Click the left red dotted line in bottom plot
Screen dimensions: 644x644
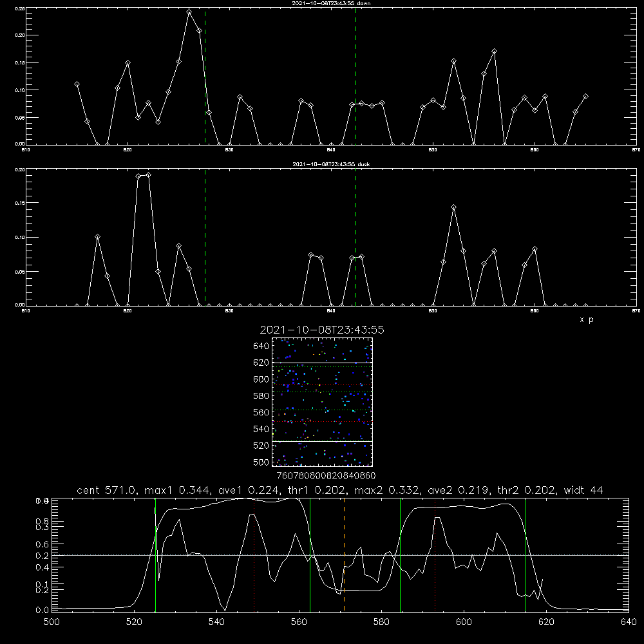(254, 554)
